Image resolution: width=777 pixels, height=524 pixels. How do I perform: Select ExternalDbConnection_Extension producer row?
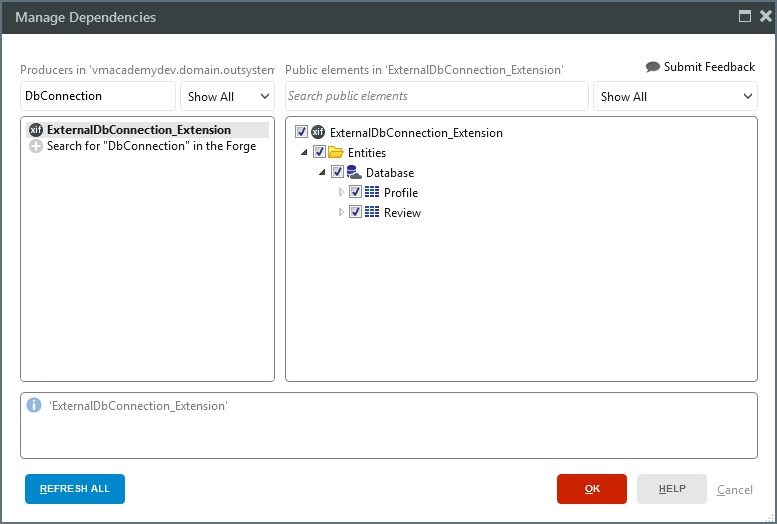(148, 130)
